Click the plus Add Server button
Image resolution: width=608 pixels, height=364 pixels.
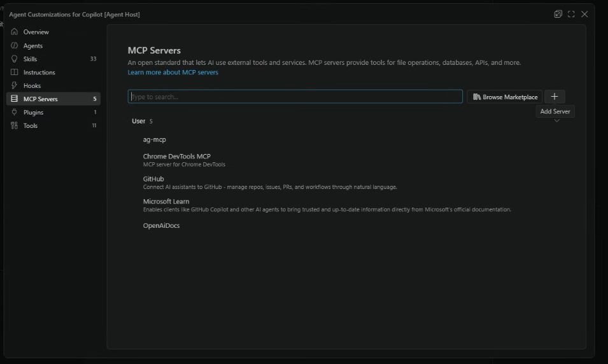point(555,97)
